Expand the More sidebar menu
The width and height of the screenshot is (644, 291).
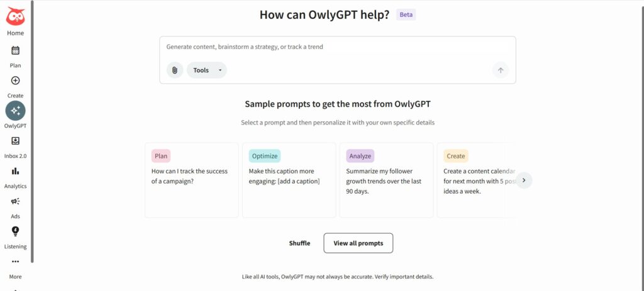15,262
